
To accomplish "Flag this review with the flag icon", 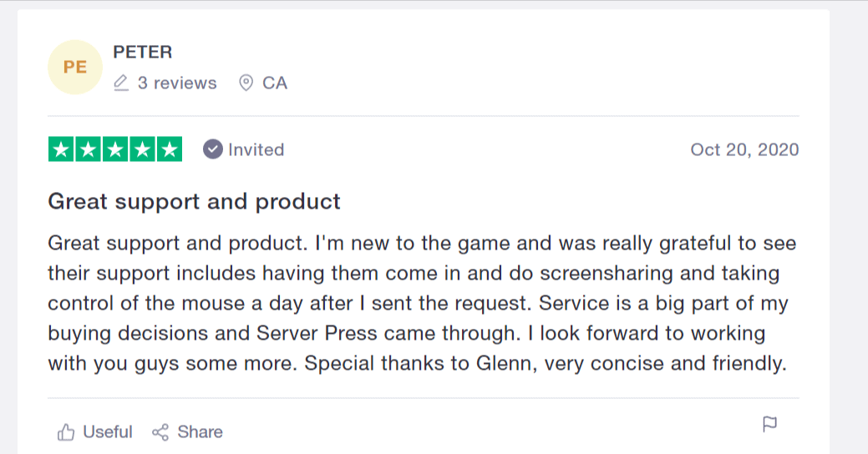I will point(769,424).
